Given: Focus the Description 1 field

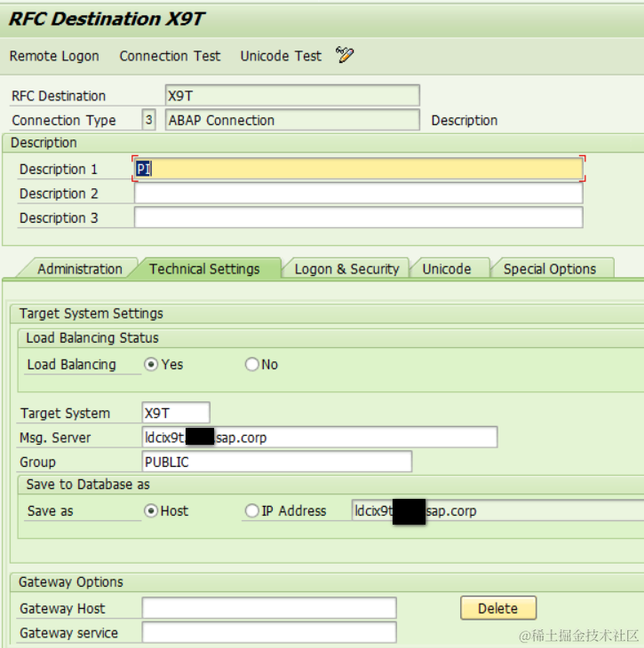Looking at the screenshot, I should 359,169.
